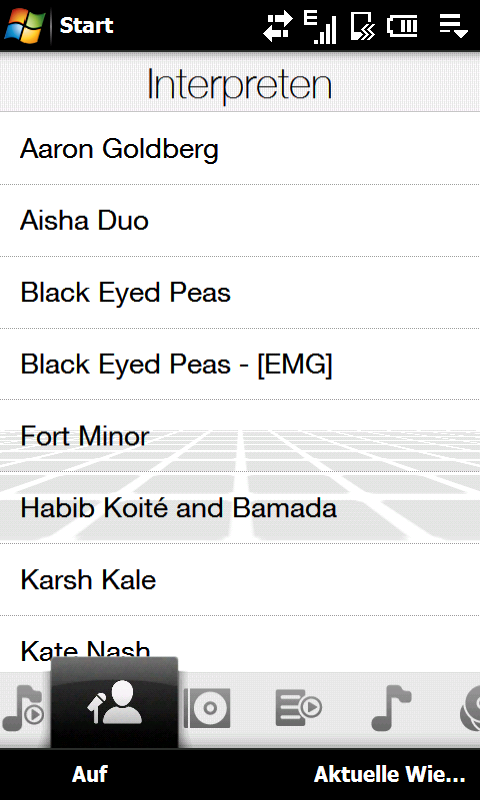Check the EDGE signal strength icon
The image size is (480, 800).
click(x=319, y=27)
